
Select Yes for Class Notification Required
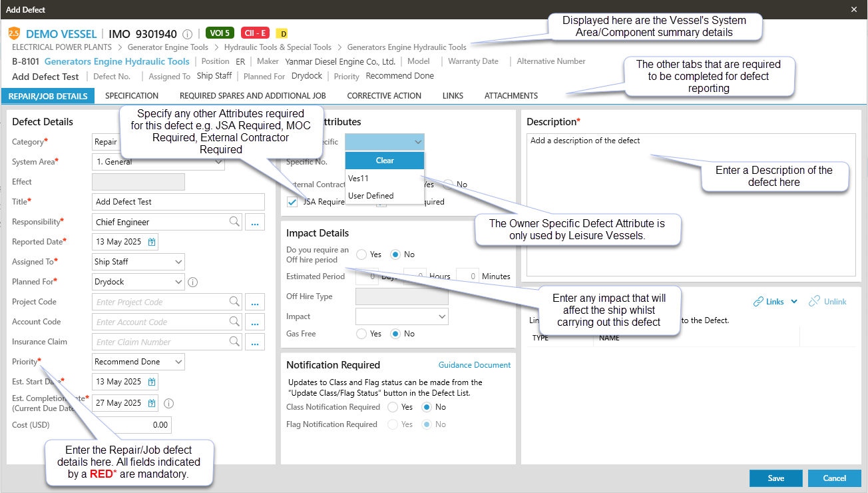(393, 407)
